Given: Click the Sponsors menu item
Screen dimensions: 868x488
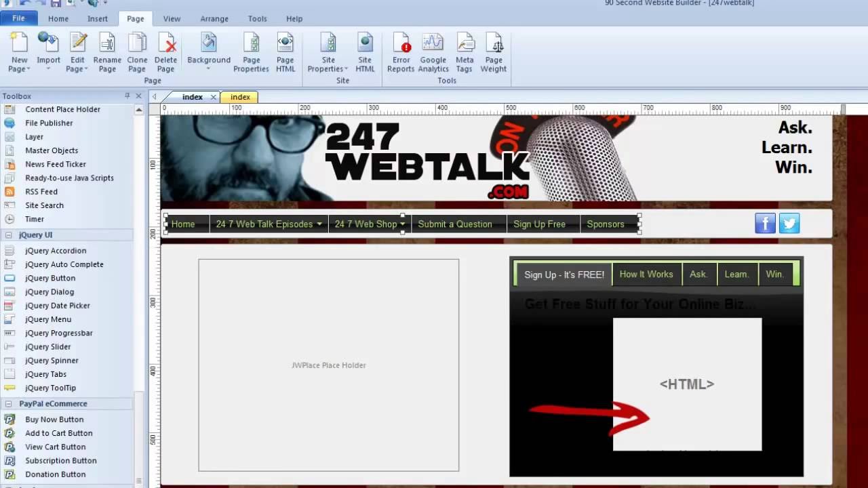Looking at the screenshot, I should [606, 224].
